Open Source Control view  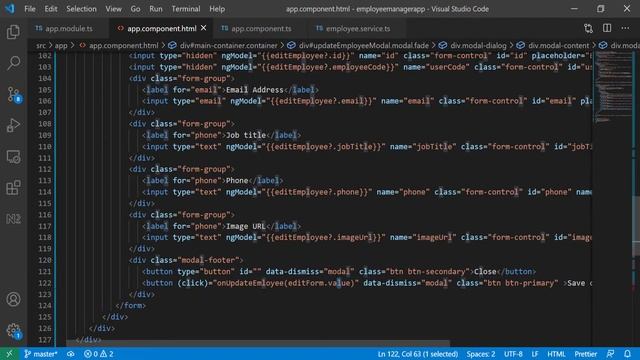(14, 94)
